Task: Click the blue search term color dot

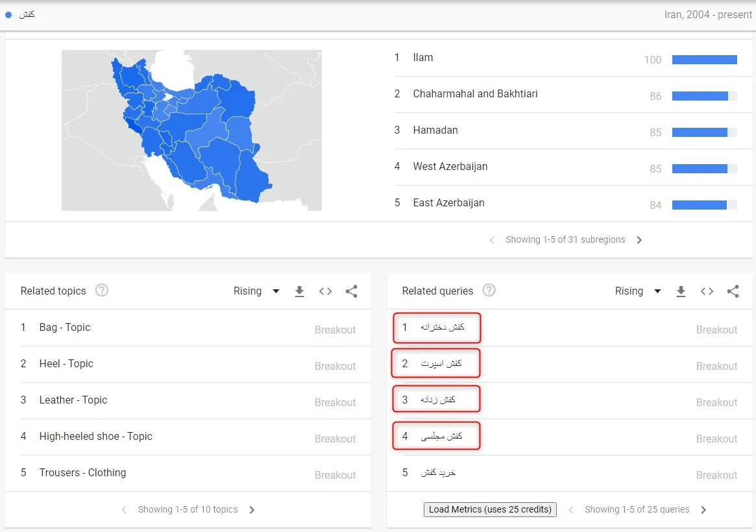Action: 8,15
